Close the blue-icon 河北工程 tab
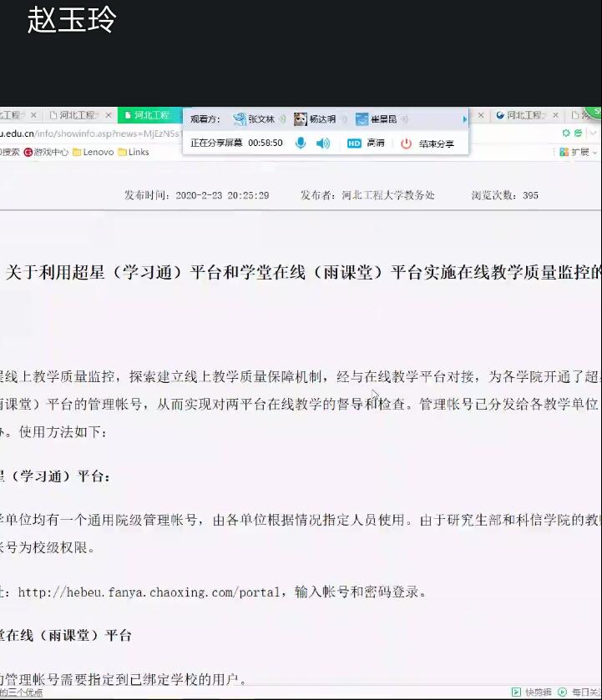 point(555,115)
